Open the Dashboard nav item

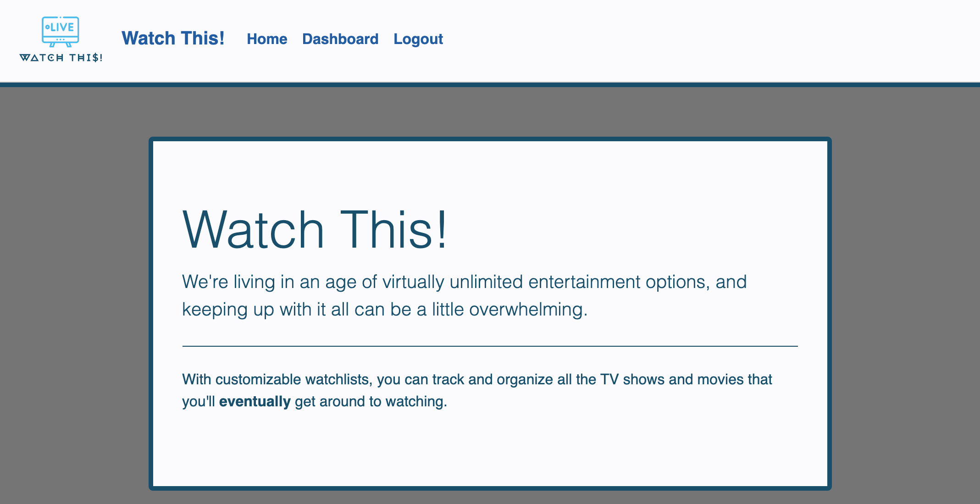pos(340,39)
